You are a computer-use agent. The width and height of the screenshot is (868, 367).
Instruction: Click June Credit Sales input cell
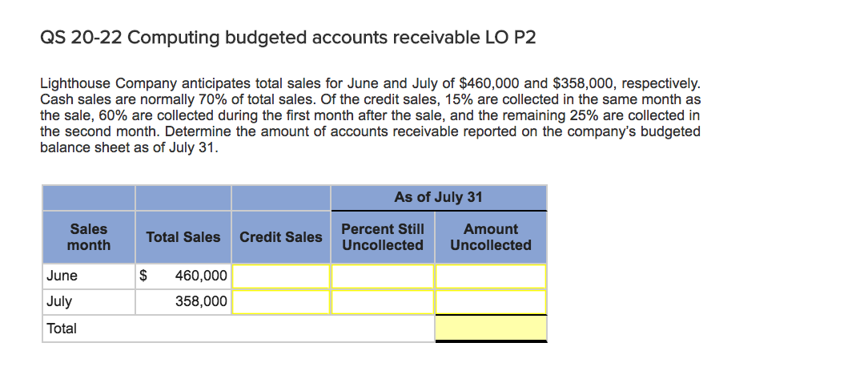(x=281, y=276)
